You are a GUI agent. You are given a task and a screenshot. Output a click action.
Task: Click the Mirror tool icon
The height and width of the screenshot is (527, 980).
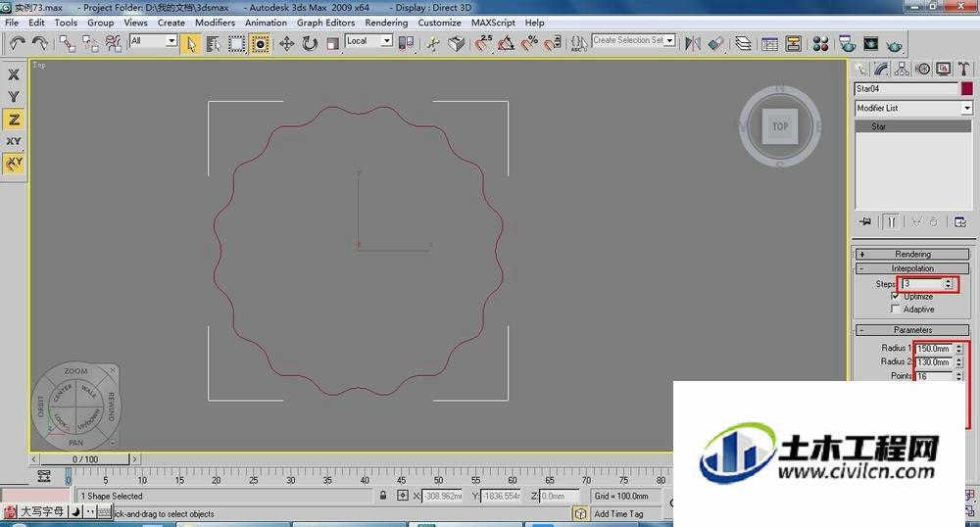(x=693, y=44)
